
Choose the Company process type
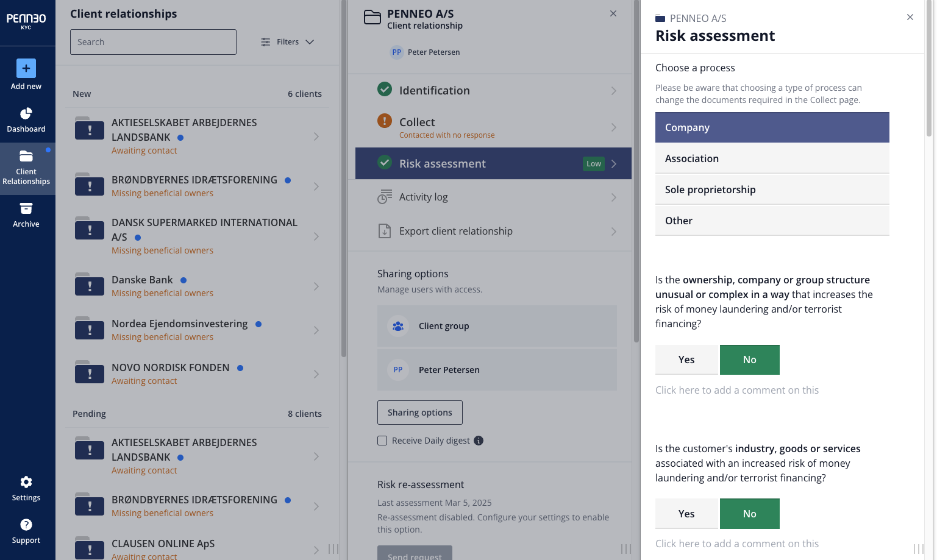pos(772,127)
